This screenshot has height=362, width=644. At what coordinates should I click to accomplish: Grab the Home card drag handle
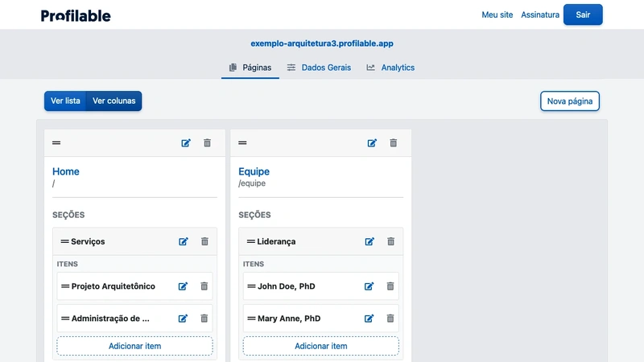coord(56,142)
